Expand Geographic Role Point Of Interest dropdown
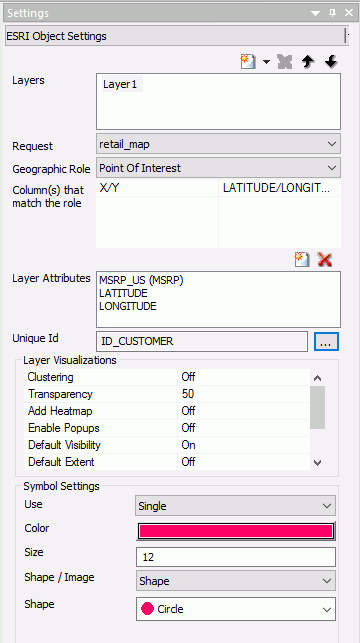The height and width of the screenshot is (643, 360). 218,168
